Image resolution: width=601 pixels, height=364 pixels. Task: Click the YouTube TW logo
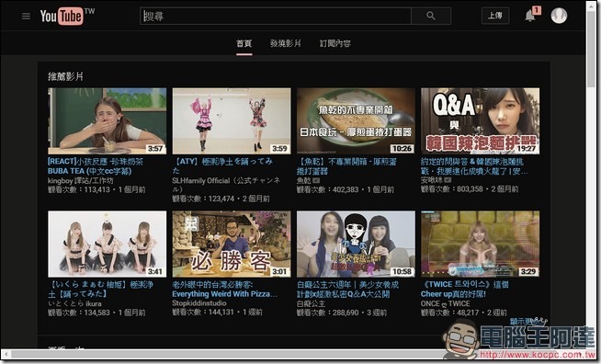(67, 16)
